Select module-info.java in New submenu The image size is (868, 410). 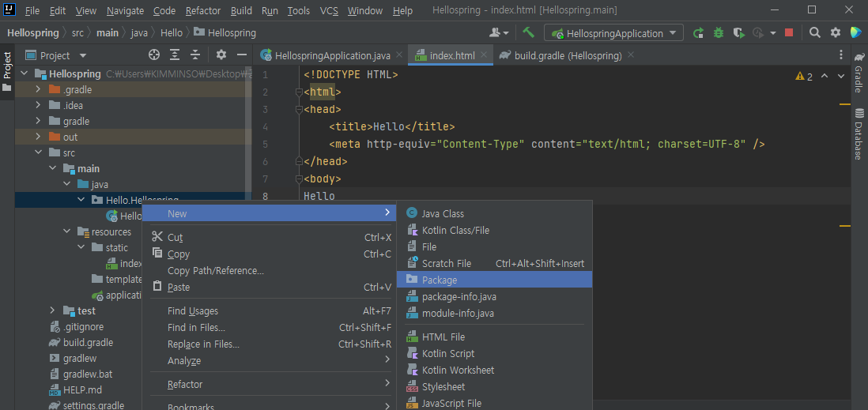click(494, 313)
